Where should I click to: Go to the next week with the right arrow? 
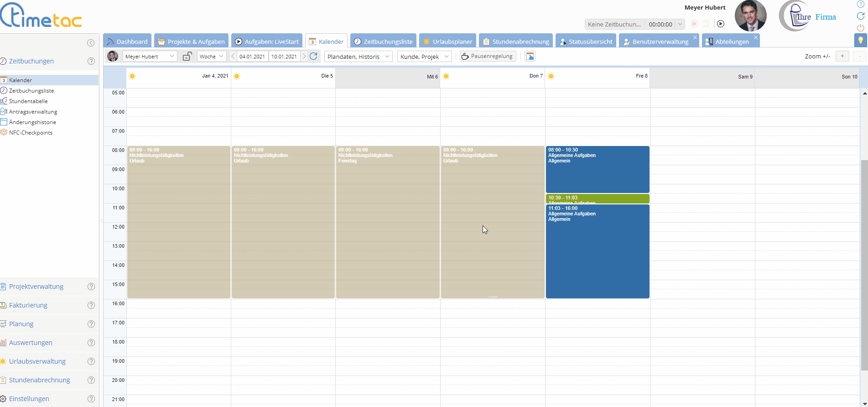click(304, 56)
